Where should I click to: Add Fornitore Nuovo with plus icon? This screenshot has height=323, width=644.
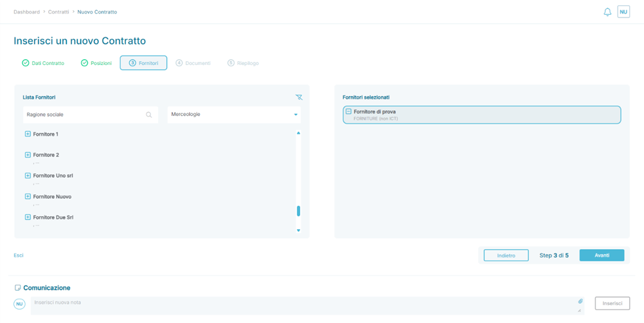[28, 196]
